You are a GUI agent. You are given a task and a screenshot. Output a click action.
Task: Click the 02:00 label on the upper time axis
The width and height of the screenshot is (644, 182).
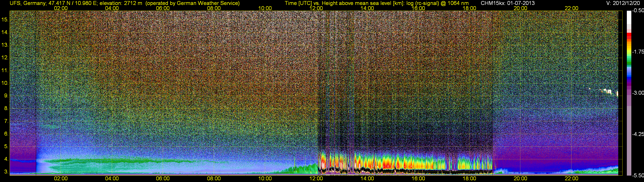click(61, 8)
